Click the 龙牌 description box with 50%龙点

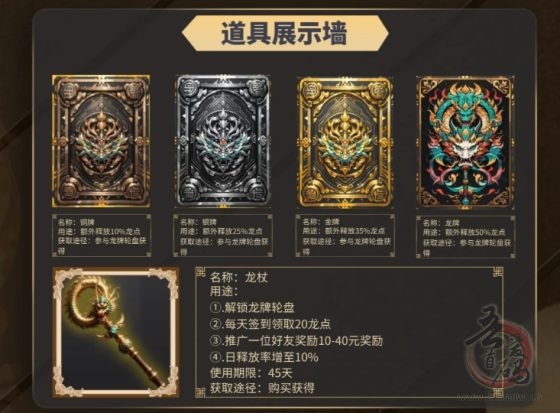466,237
